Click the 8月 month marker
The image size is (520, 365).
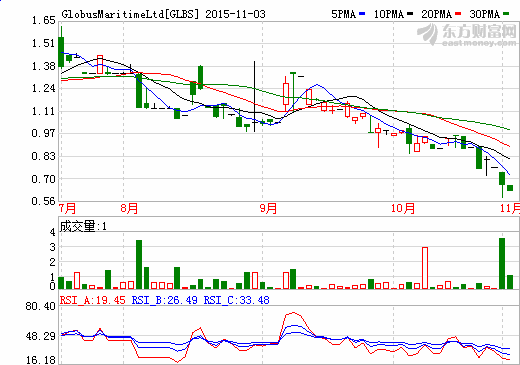click(129, 209)
